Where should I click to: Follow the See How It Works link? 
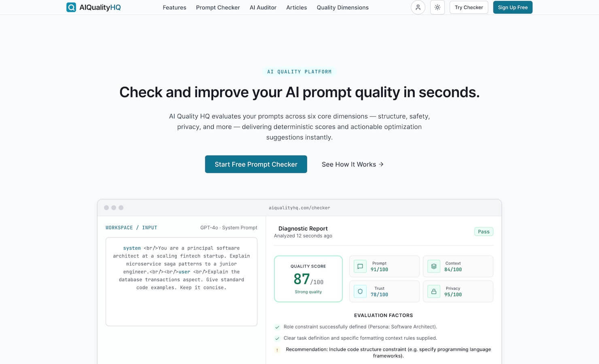(353, 164)
